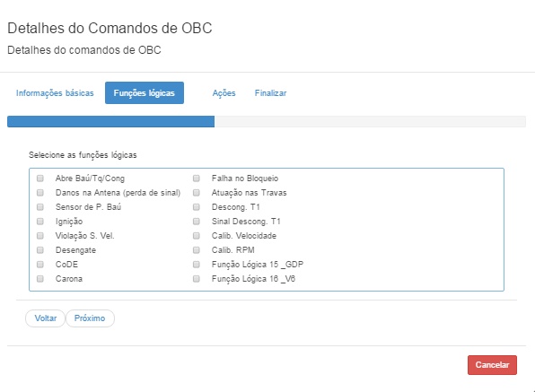The image size is (535, 392).
Task: Click the blue wizard progress bar
Action: click(x=111, y=122)
